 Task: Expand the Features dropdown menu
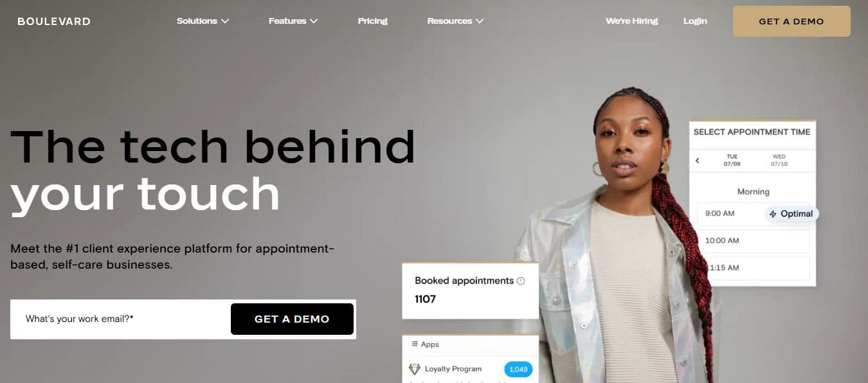pos(293,21)
